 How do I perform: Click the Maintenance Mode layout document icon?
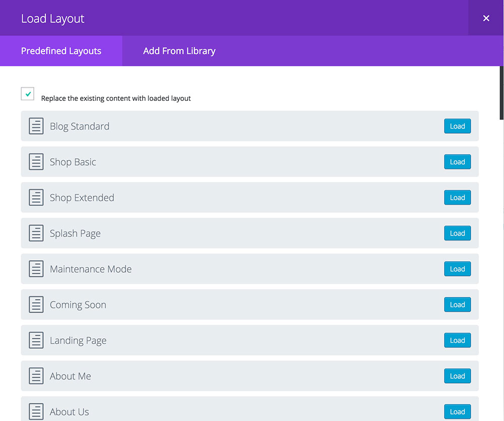tap(36, 269)
